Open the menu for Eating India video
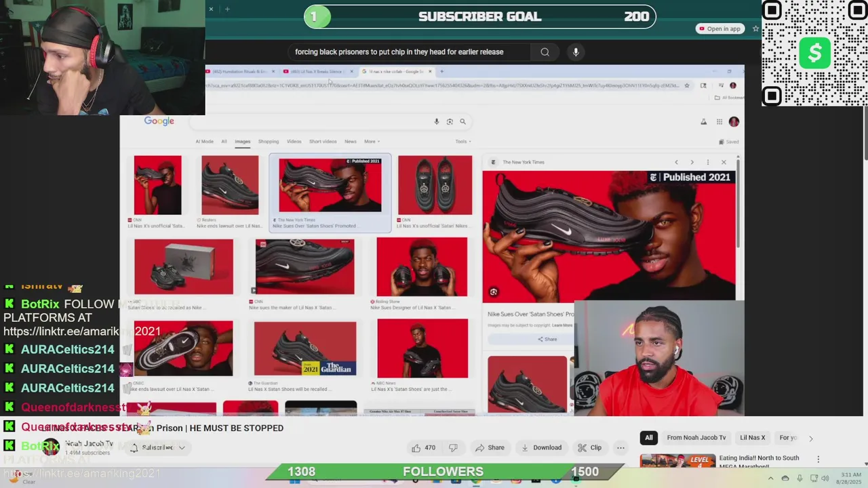 (x=818, y=460)
